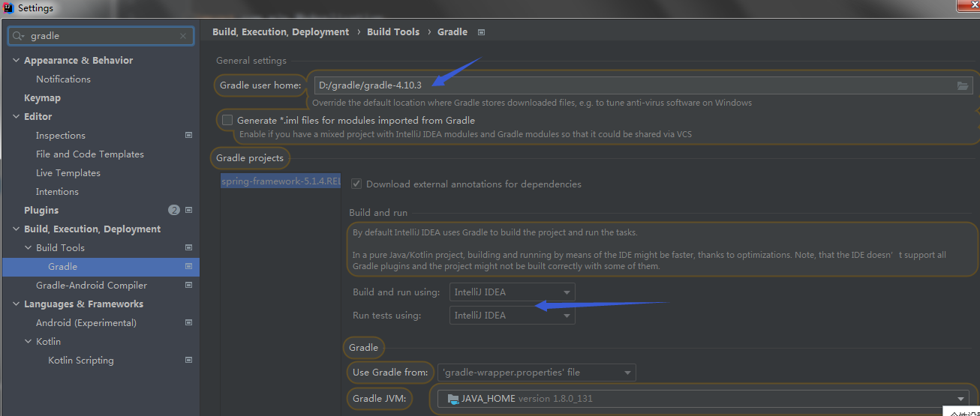
Task: Click project-level icon next to Inspections
Action: pyautogui.click(x=188, y=135)
